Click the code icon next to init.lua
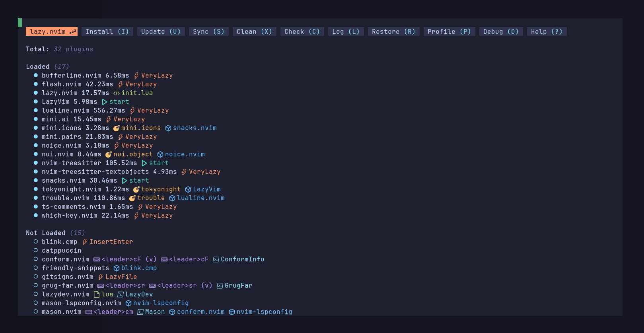The width and height of the screenshot is (644, 333). 117,93
